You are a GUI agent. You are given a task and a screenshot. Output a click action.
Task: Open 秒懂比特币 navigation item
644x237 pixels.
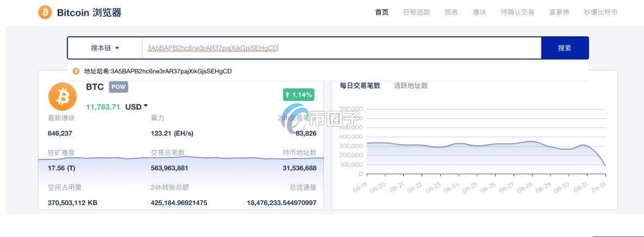pos(601,12)
